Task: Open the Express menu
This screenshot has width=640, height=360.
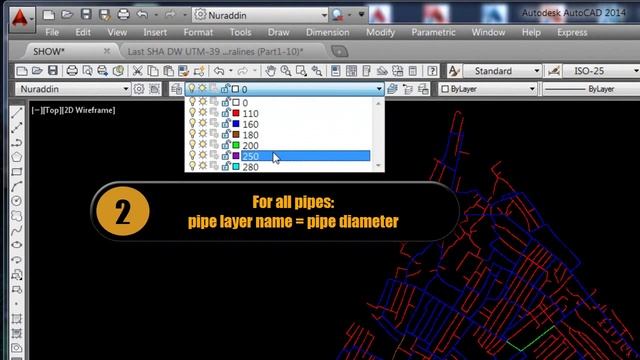Action: pyautogui.click(x=572, y=32)
